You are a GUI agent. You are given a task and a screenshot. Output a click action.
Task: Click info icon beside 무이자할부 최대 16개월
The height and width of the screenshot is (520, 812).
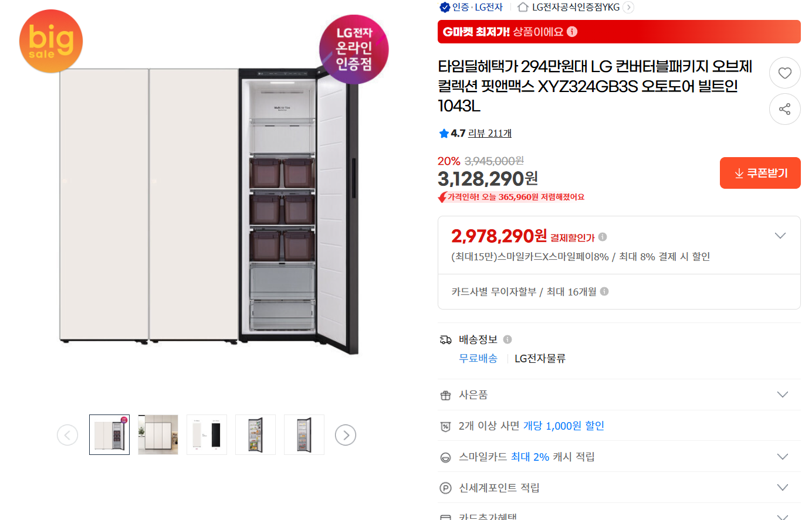pos(604,291)
